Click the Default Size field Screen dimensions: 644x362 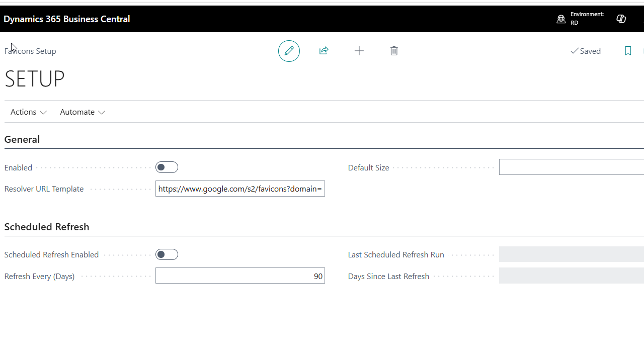point(572,167)
